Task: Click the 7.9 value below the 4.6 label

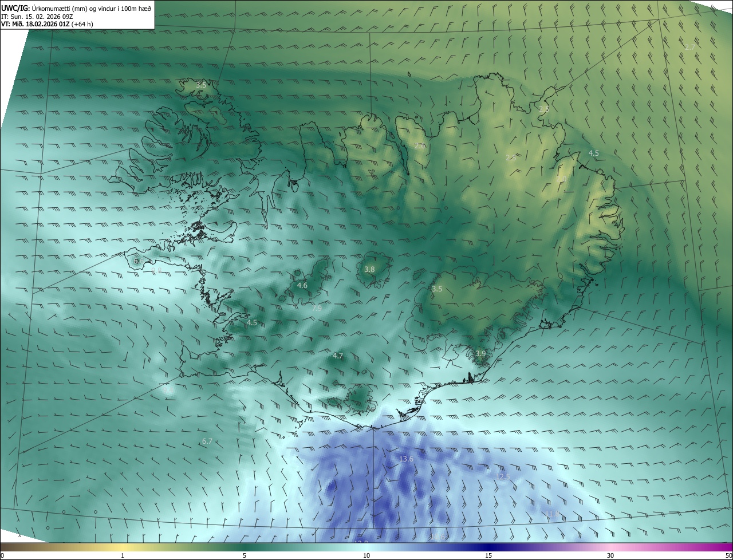Action: pyautogui.click(x=317, y=308)
